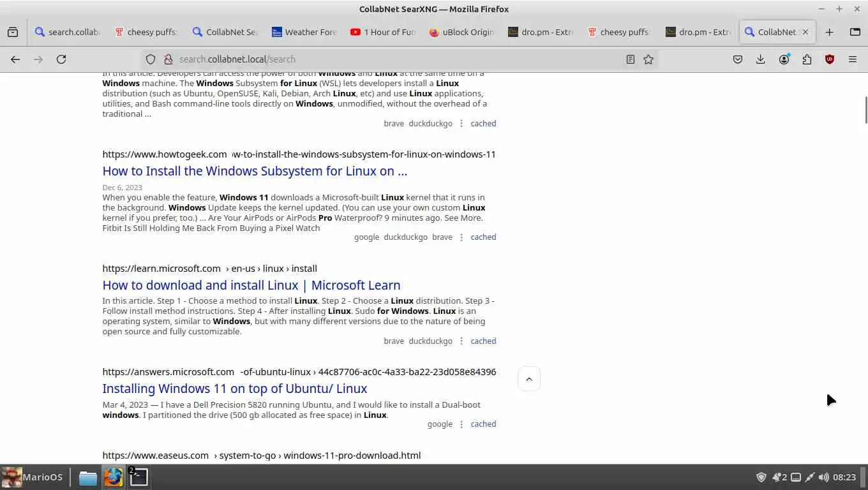Click the 08:23 clock
This screenshot has width=868, height=490.
click(844, 477)
